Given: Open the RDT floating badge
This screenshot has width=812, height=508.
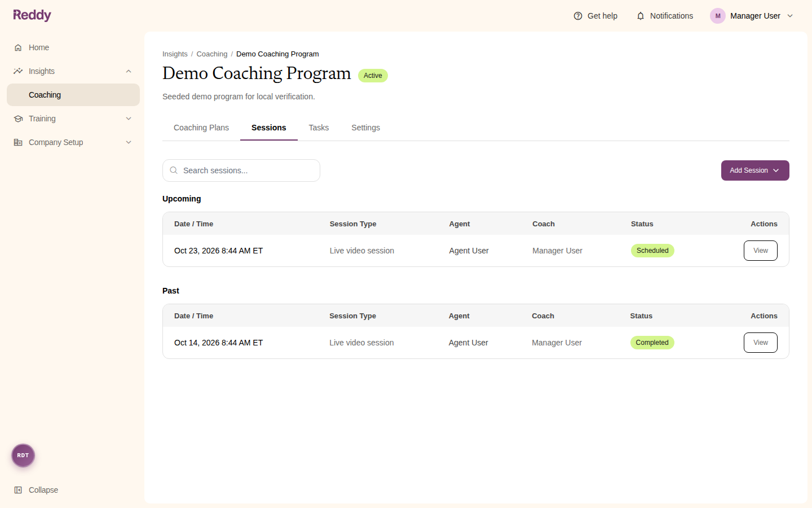Looking at the screenshot, I should tap(23, 456).
